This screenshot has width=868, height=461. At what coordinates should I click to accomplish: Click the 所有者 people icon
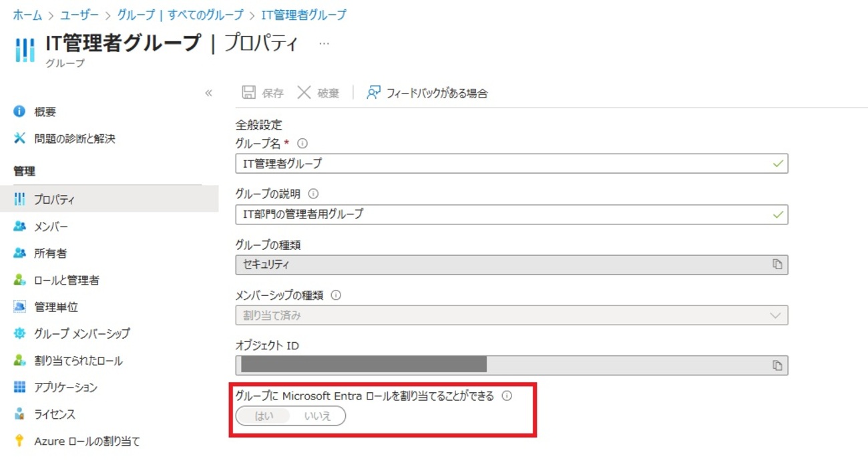coord(19,253)
